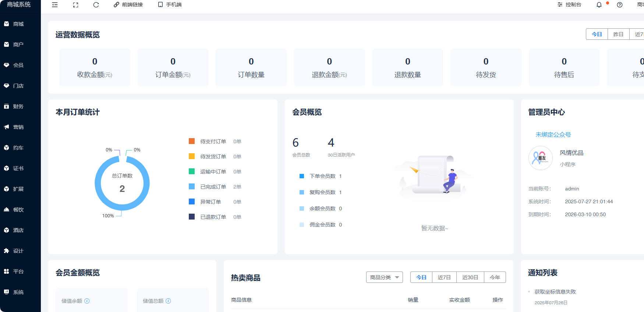The image size is (644, 312).
Task: Select 近30日 in hot products filter
Action: tap(470, 277)
